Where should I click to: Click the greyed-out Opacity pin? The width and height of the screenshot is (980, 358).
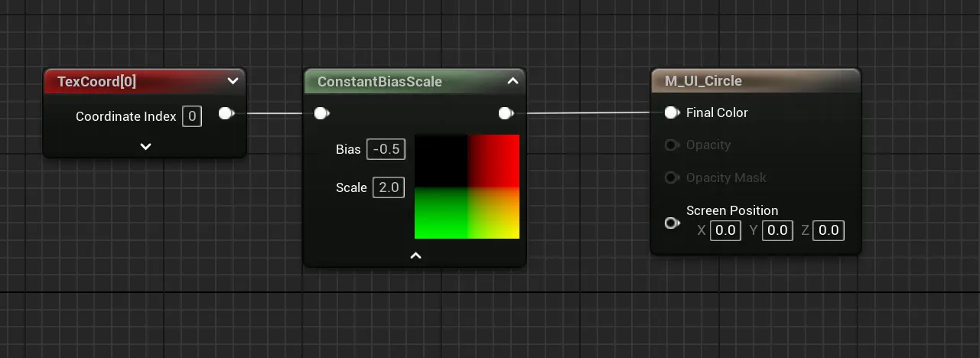pyautogui.click(x=672, y=145)
